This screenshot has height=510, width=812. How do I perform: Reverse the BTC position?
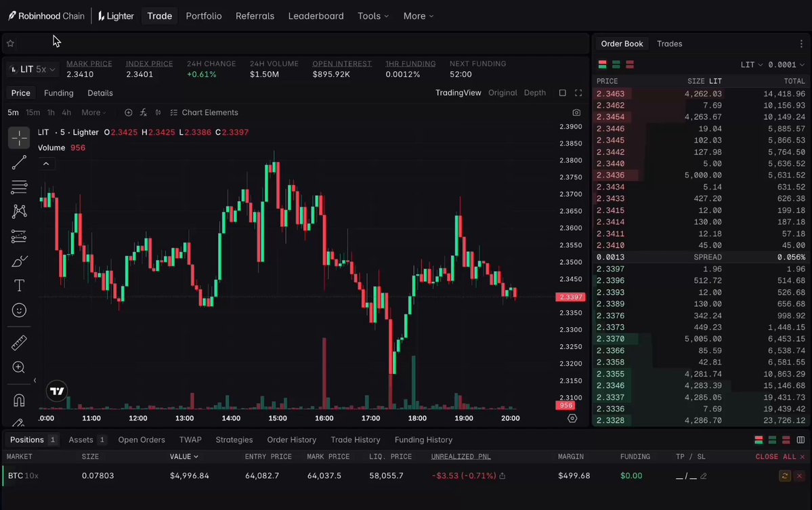click(x=784, y=476)
